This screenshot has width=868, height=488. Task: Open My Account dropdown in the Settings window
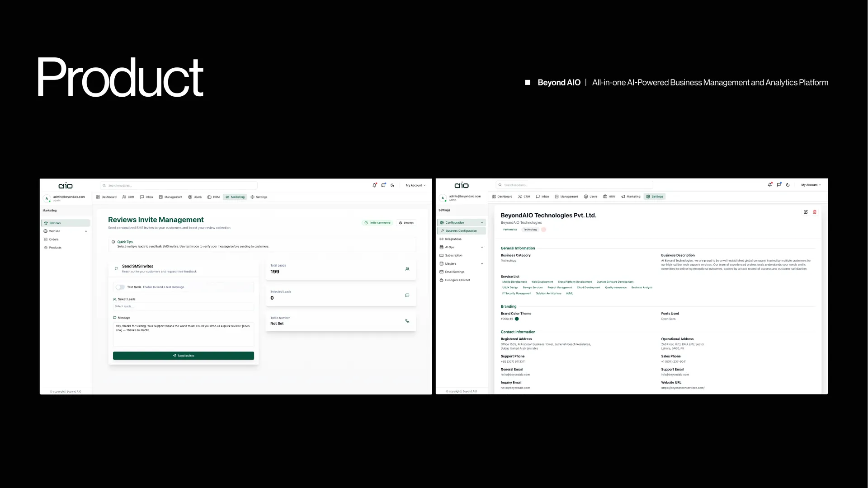tap(811, 185)
